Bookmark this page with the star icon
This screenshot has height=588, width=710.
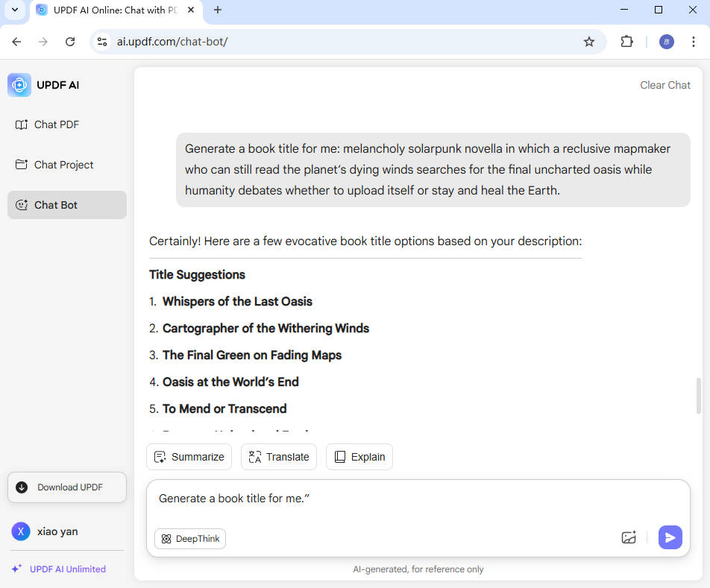click(588, 42)
